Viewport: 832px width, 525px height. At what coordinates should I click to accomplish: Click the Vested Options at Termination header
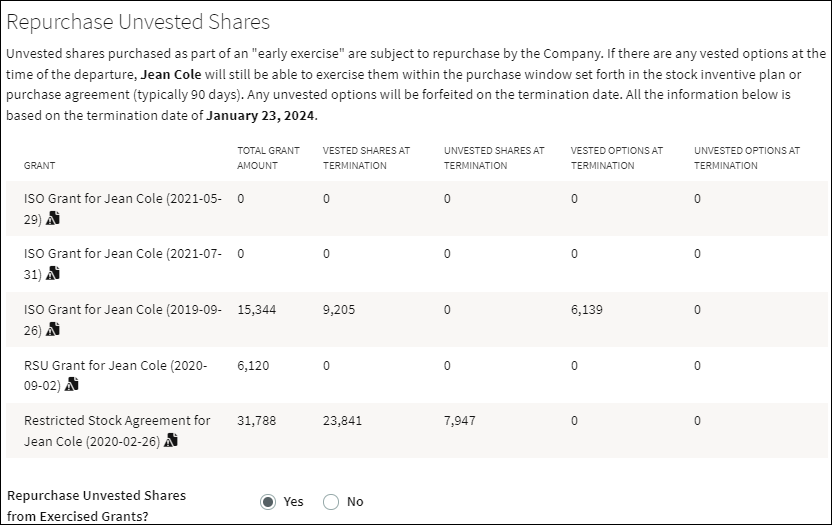pos(617,158)
